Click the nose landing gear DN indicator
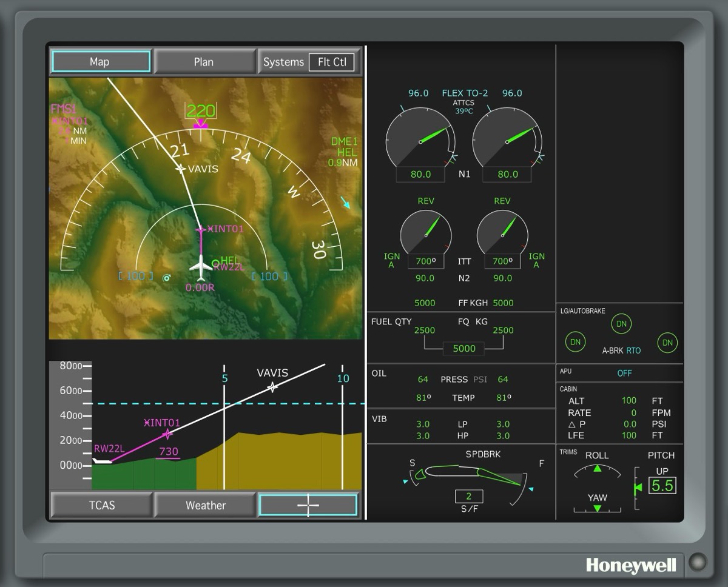Screen dimensions: 728x587 (621, 324)
